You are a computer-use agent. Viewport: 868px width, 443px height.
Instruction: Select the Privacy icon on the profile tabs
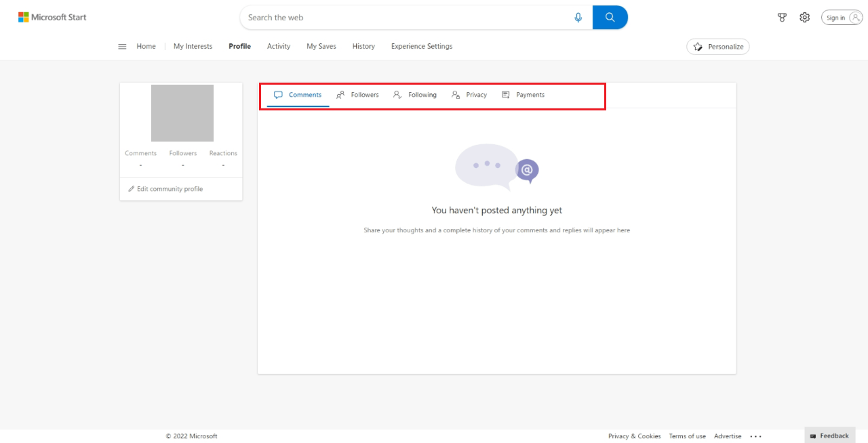point(454,95)
